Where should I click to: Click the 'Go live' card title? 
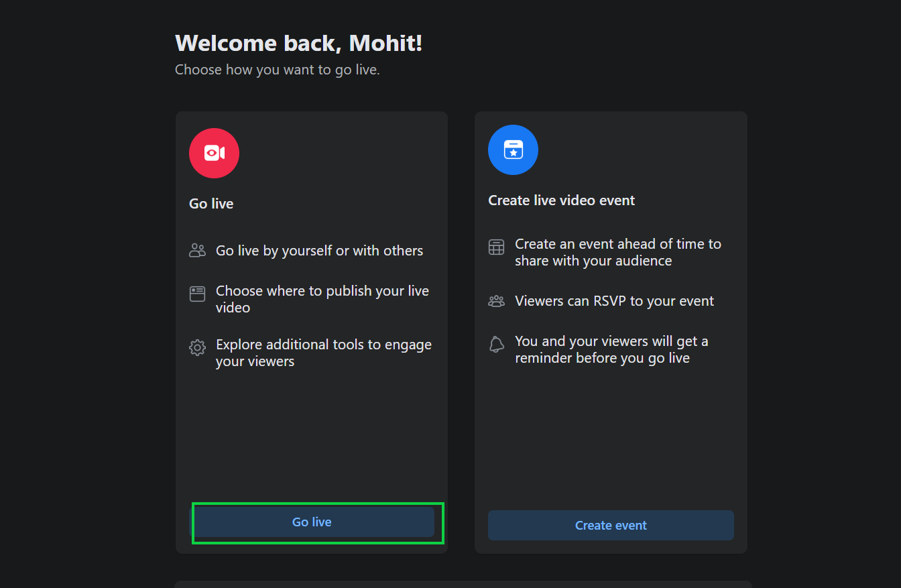pos(211,204)
